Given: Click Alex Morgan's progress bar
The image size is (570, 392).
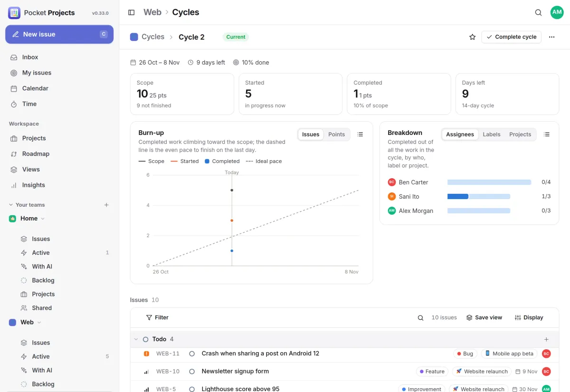Looking at the screenshot, I should (479, 211).
